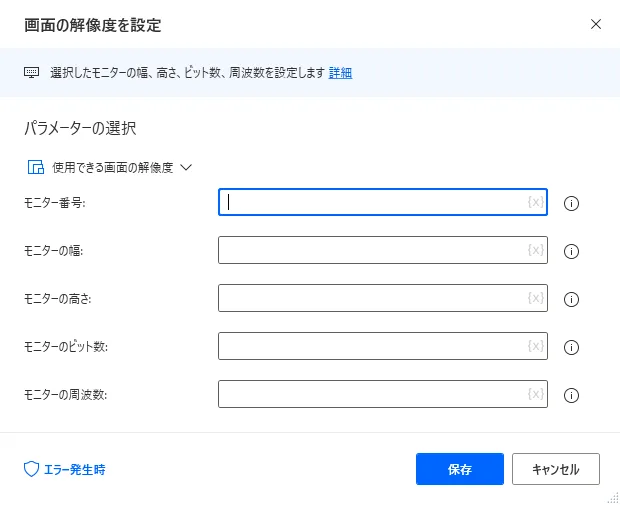Image resolution: width=620 pixels, height=505 pixels.
Task: Close the 画面の解像度を設定 dialog
Action: (596, 24)
